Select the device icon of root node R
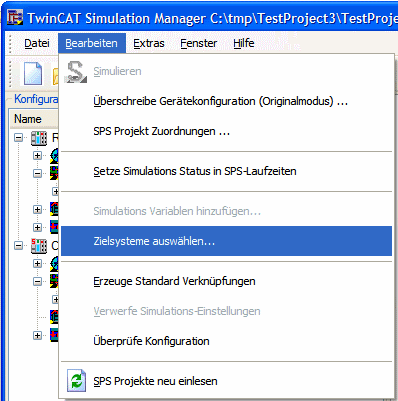 tap(39, 138)
